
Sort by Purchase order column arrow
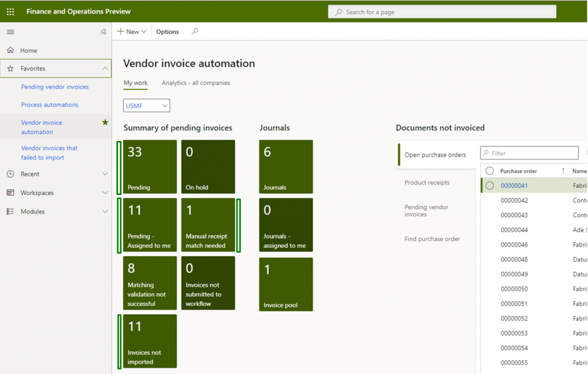pos(563,171)
